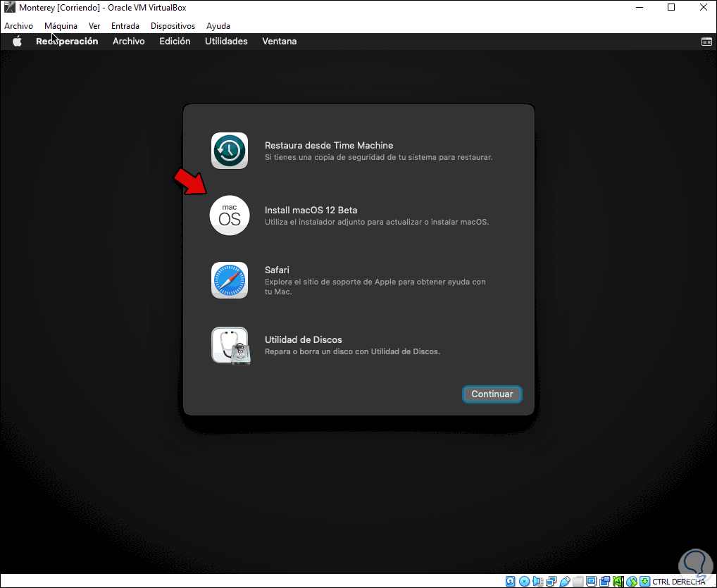Screen dimensions: 717x588
Task: Open the VirtualBox Ver menu
Action: click(x=94, y=26)
